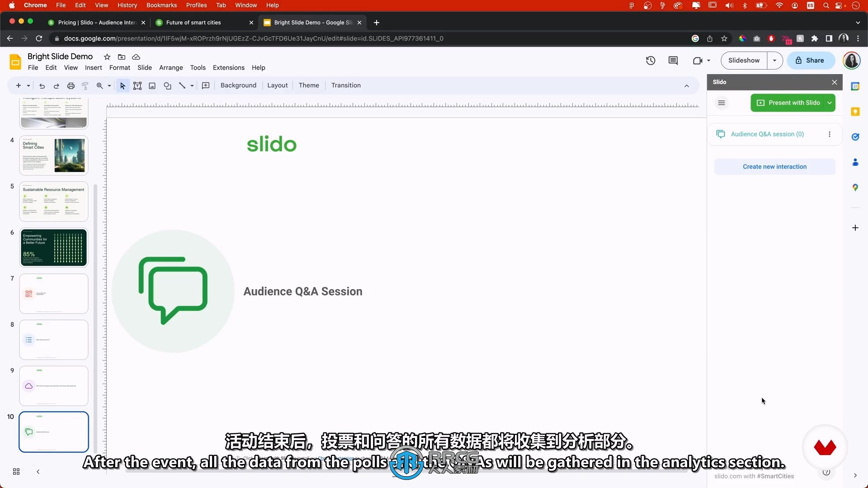The width and height of the screenshot is (868, 488).
Task: Click the slide grid view icon bottom left
Action: 16,471
